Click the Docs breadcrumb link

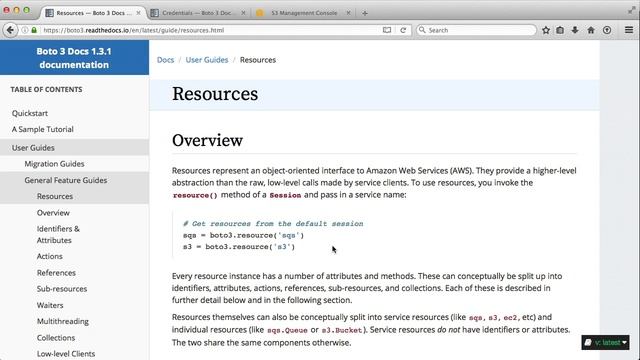click(165, 60)
